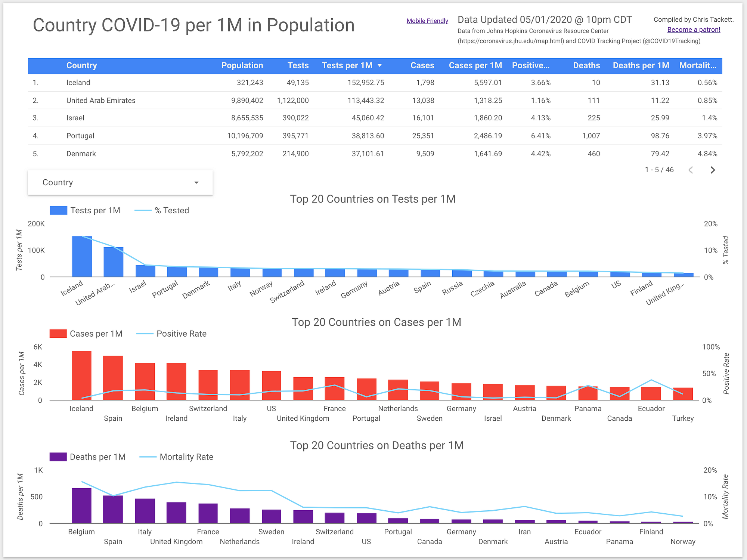The width and height of the screenshot is (747, 560).
Task: Open the Mobile Friendly link
Action: pyautogui.click(x=427, y=21)
